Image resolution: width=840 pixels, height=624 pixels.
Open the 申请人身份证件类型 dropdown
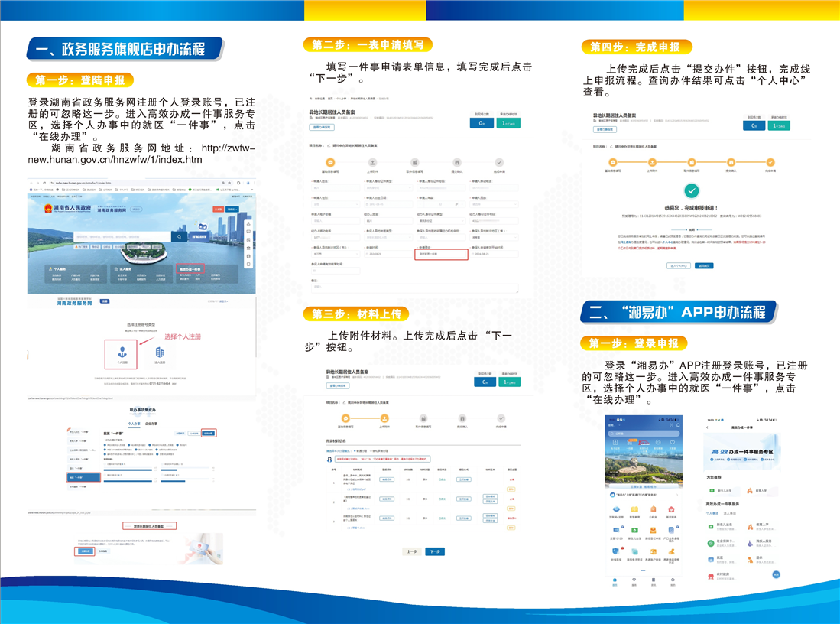388,188
